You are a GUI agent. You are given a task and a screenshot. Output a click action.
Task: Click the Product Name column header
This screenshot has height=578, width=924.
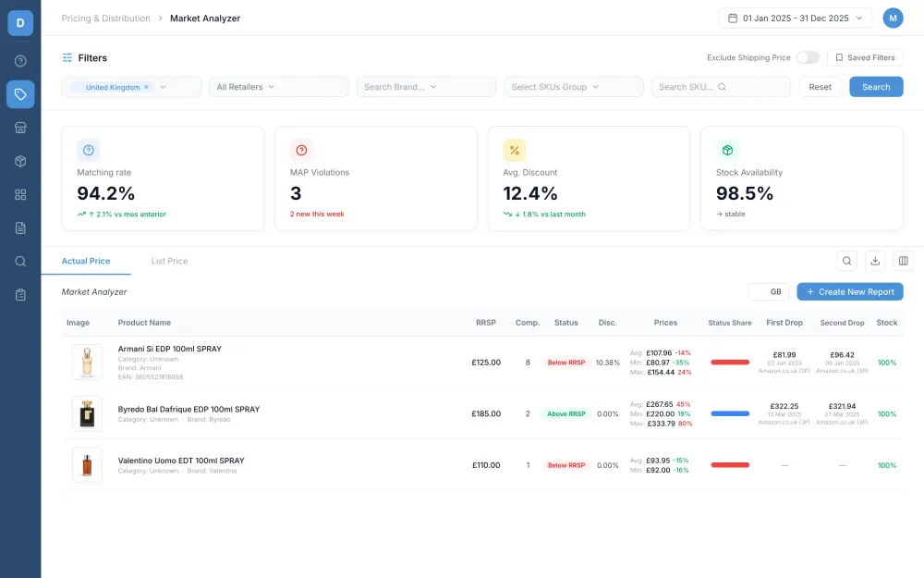(144, 323)
